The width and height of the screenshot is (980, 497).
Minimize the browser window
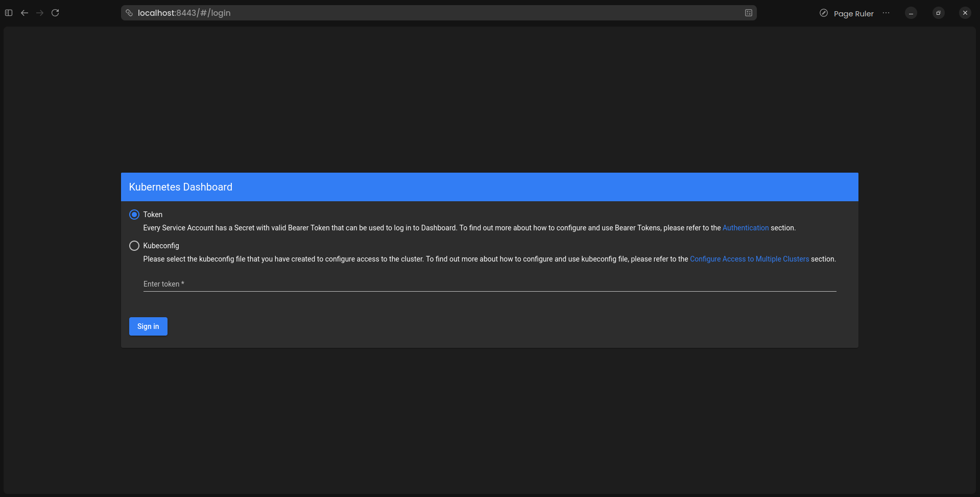click(x=911, y=13)
